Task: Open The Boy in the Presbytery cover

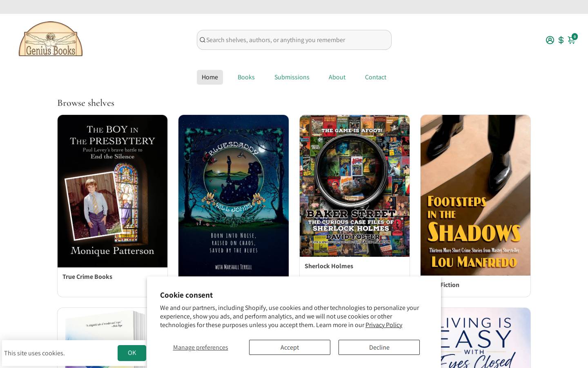Action: click(x=113, y=191)
